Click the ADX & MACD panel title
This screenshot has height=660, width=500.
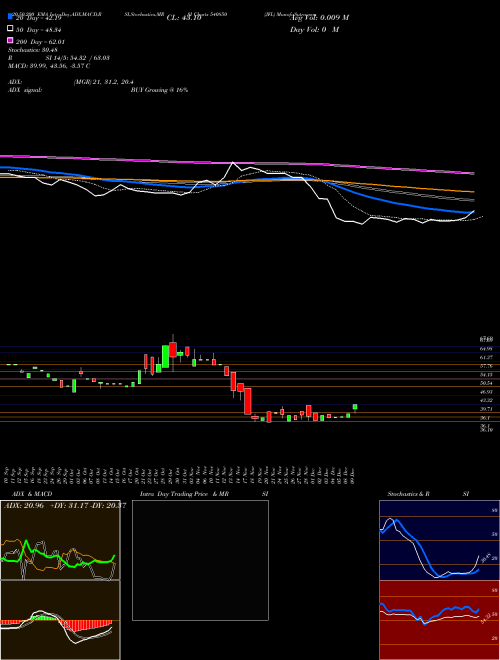point(32,494)
